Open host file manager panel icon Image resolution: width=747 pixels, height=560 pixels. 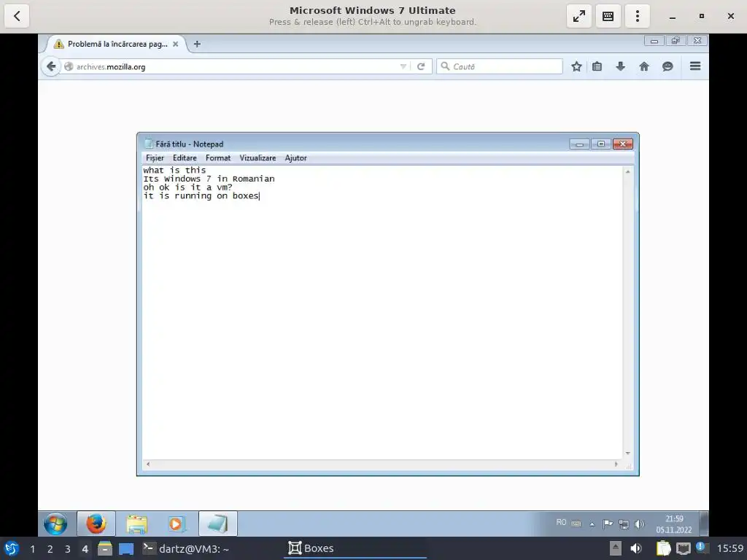pos(105,548)
